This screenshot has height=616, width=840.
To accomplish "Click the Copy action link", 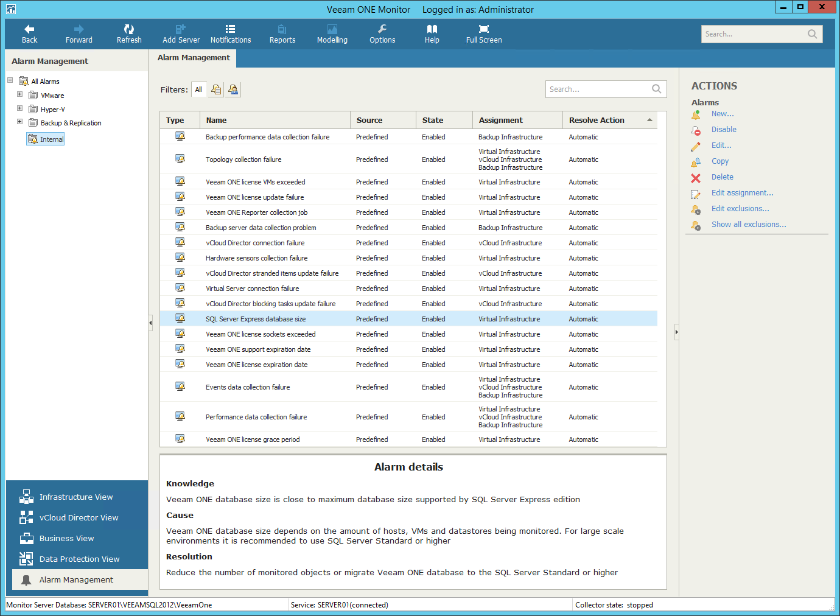I will tap(720, 161).
